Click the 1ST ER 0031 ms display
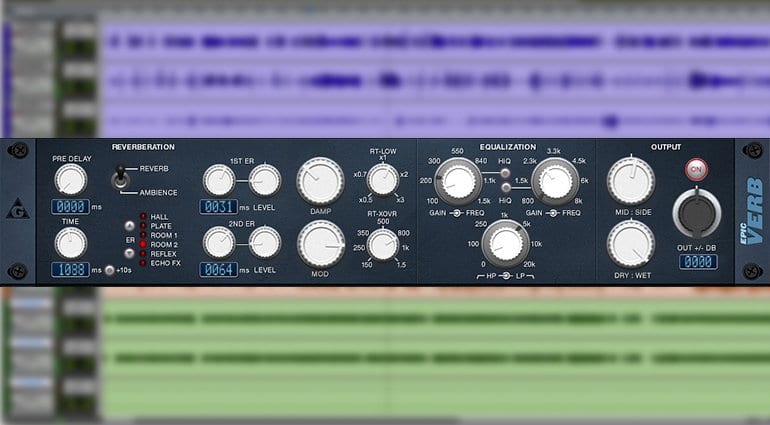Image resolution: width=770 pixels, height=425 pixels. 219,207
